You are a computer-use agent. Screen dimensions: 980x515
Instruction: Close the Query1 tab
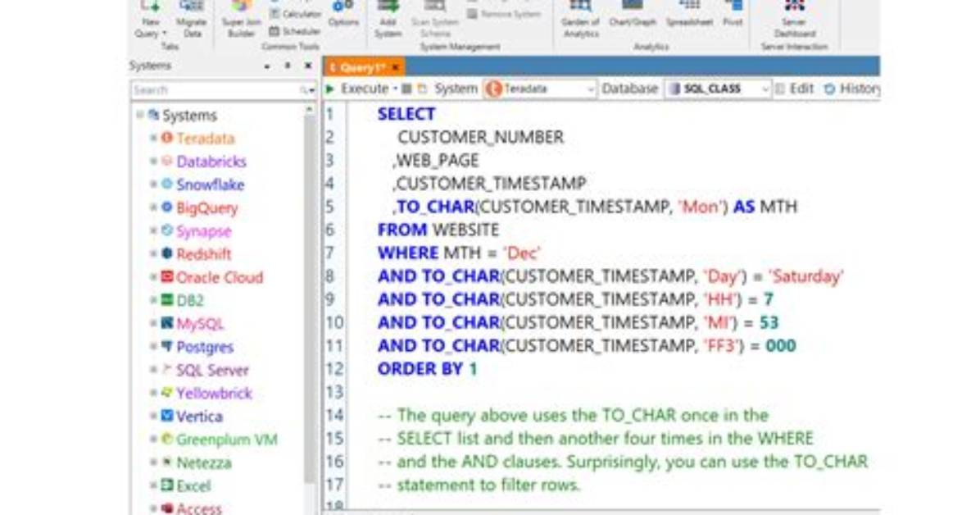coord(396,67)
